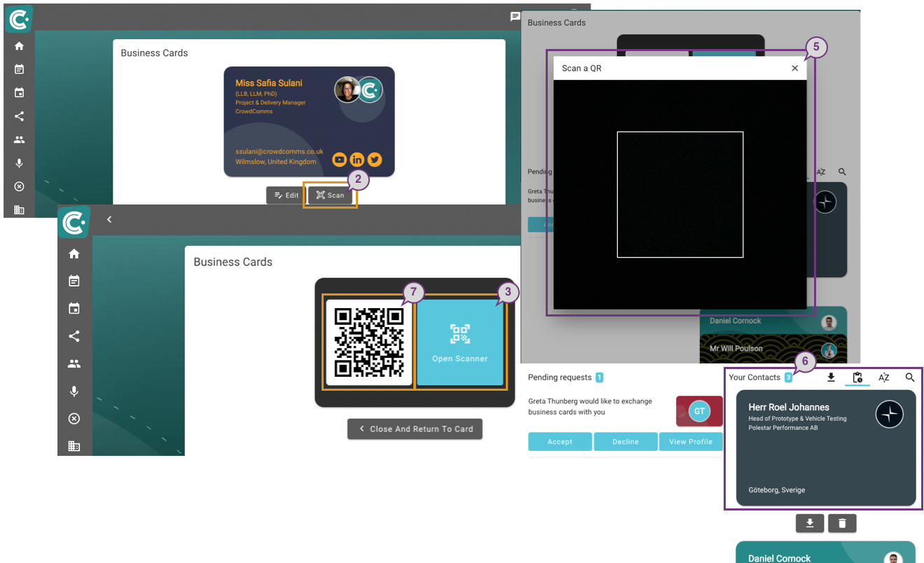Decline the pending business card request
The height and width of the screenshot is (563, 924).
626,442
